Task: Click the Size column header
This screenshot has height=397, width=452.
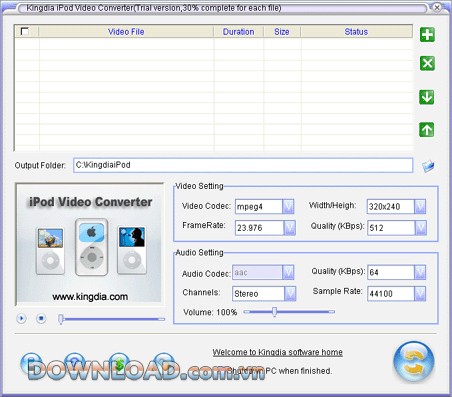Action: click(282, 32)
